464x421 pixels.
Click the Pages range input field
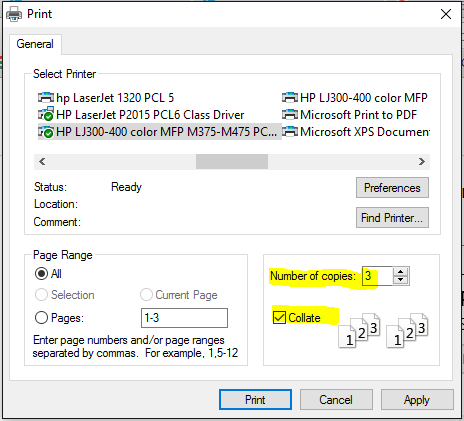184,318
